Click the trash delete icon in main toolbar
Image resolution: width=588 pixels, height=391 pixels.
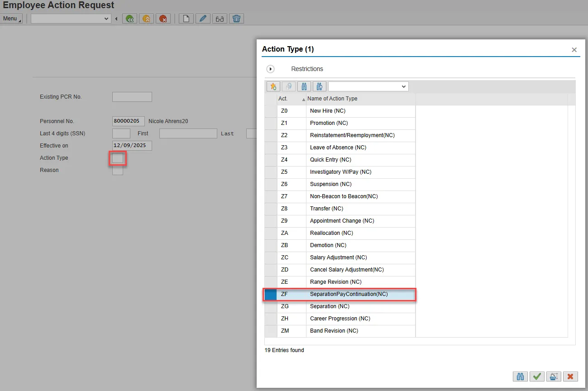point(237,19)
